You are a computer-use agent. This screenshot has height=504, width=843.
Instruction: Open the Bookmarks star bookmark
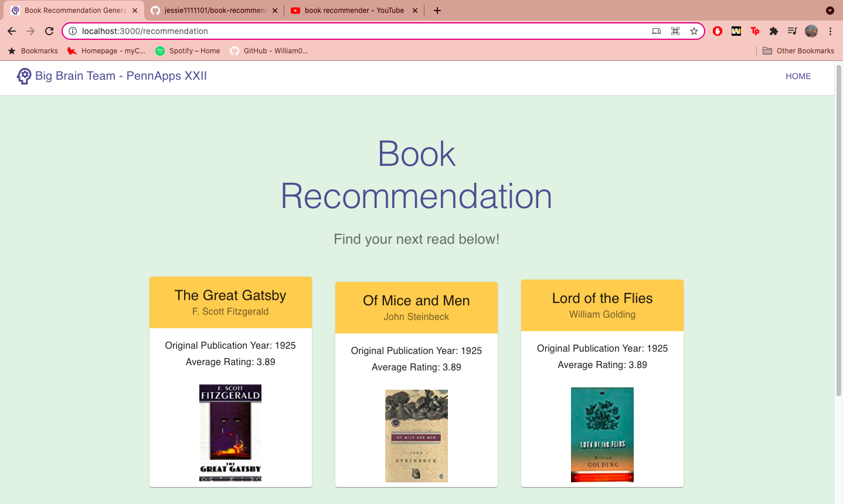33,51
